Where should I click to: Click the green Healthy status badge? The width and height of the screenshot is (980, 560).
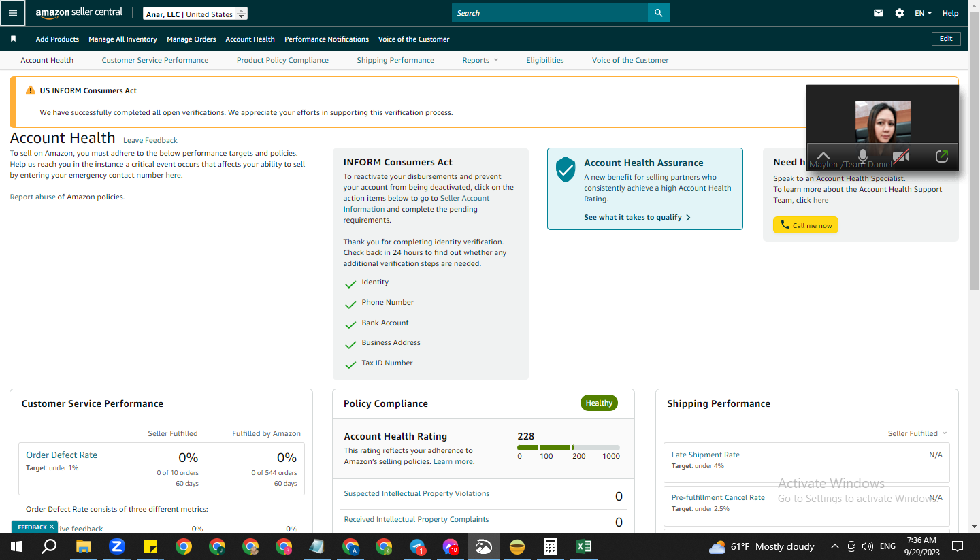pos(599,403)
